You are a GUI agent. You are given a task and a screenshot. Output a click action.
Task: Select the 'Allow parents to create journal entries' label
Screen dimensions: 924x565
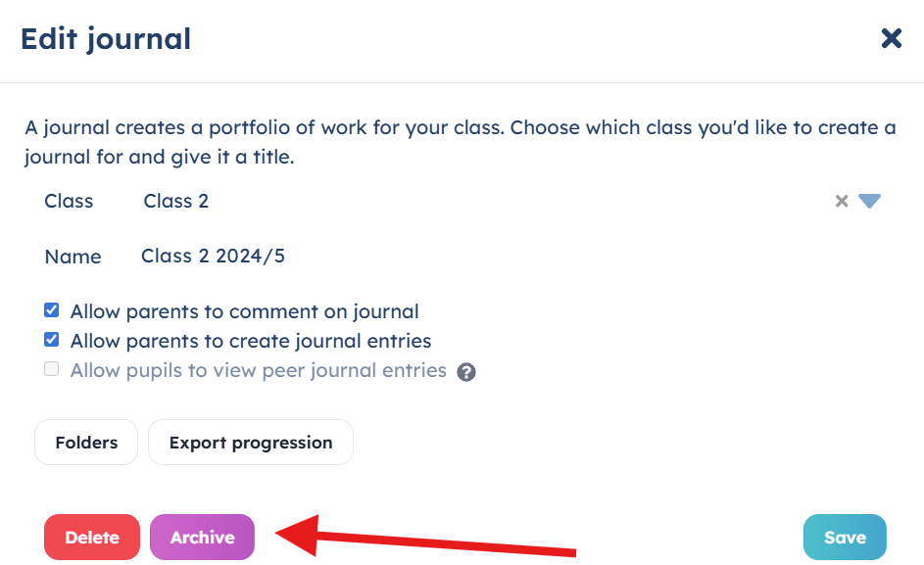pyautogui.click(x=251, y=341)
